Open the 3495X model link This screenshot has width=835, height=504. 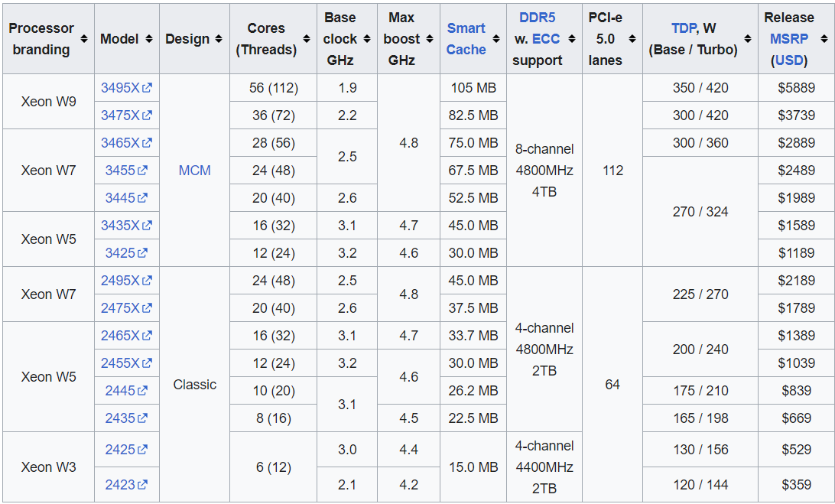[x=127, y=88]
